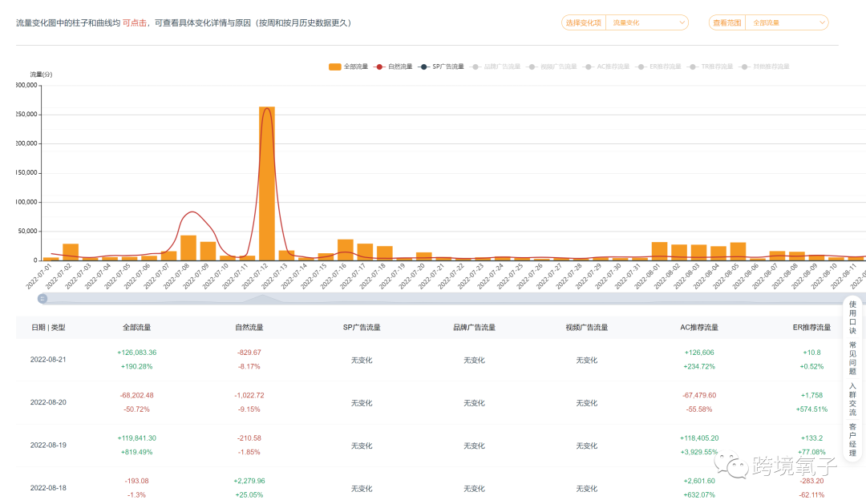Click the 2022-08-18 date row

(x=48, y=488)
